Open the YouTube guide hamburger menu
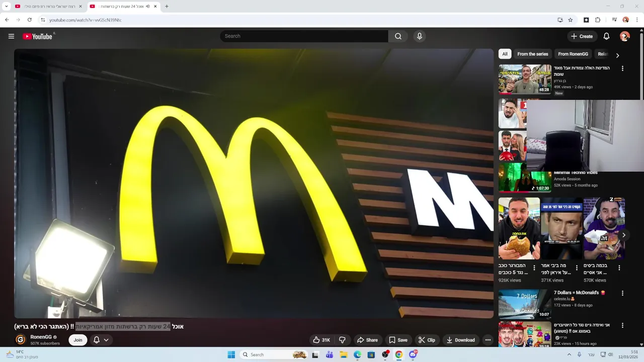The image size is (644, 362). pos(11,36)
